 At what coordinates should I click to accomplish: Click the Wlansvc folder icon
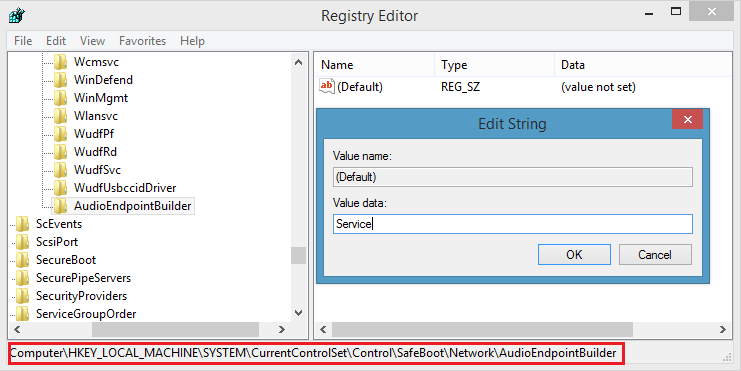[60, 116]
